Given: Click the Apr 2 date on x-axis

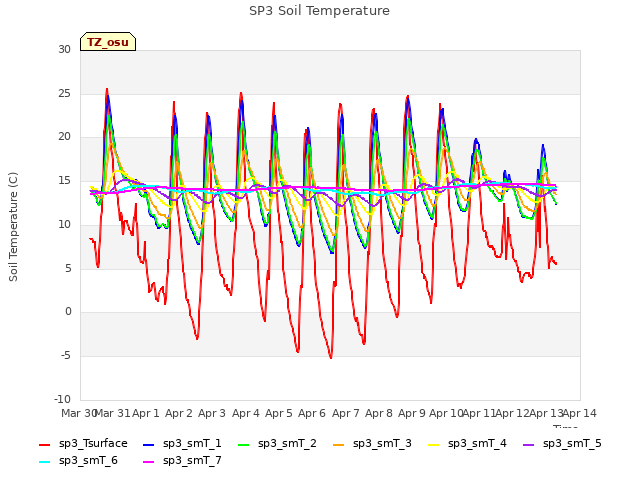Looking at the screenshot, I should 179,413.
